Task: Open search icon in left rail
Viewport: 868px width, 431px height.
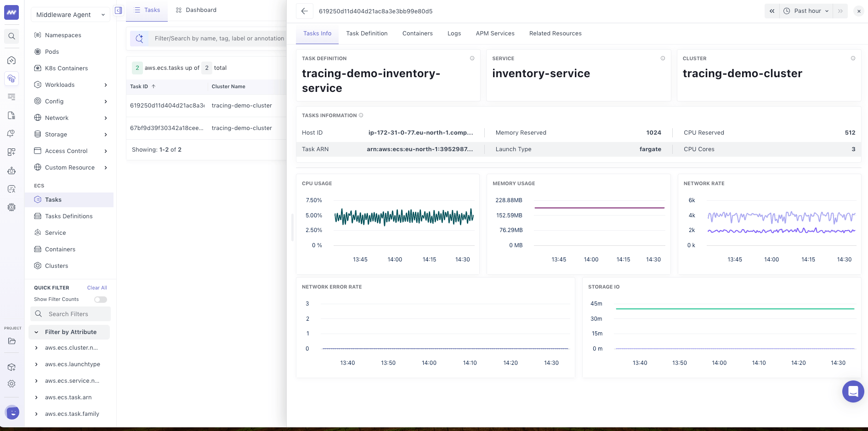Action: point(12,36)
